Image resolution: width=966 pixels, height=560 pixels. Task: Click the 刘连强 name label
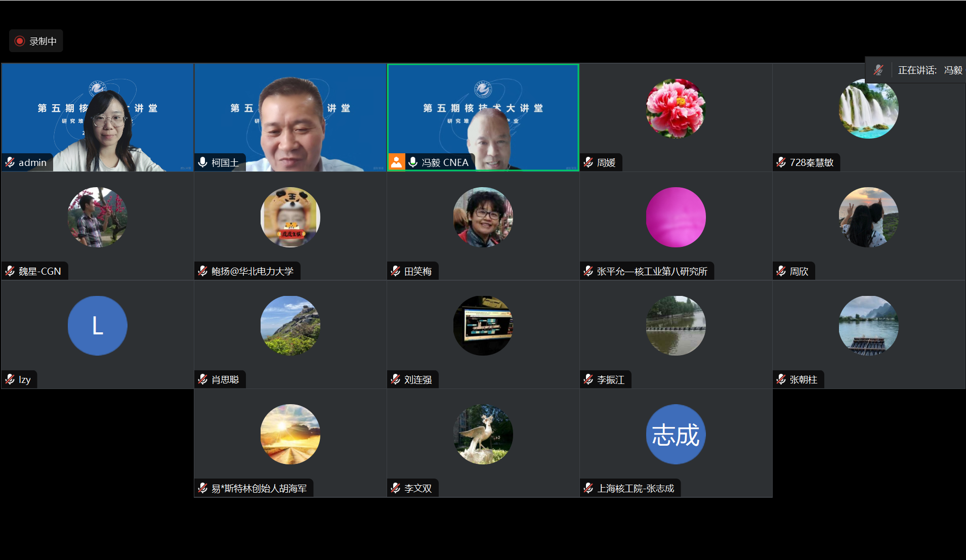(418, 379)
